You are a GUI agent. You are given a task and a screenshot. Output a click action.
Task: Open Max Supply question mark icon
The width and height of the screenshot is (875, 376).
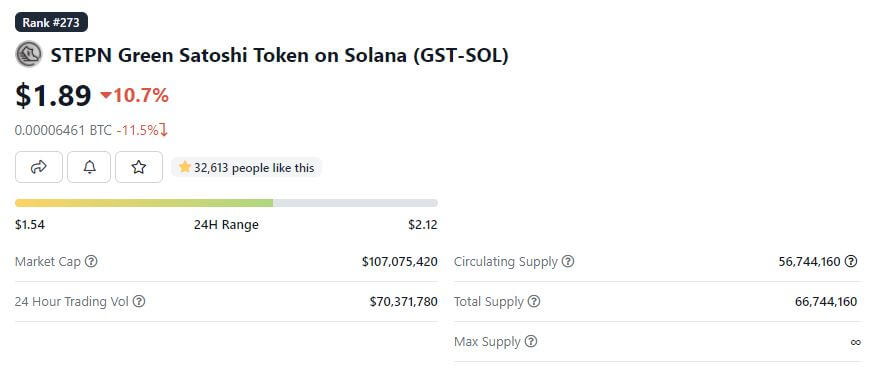[x=531, y=341]
